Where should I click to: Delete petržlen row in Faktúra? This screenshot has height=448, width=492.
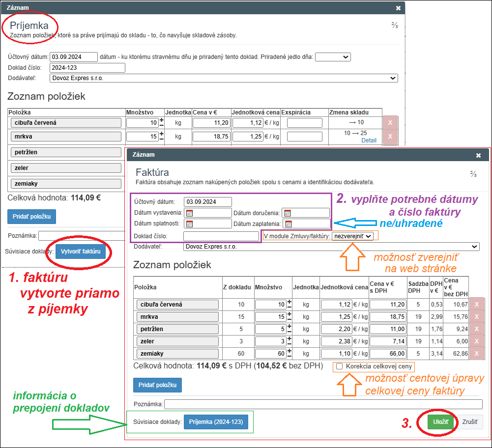(477, 329)
